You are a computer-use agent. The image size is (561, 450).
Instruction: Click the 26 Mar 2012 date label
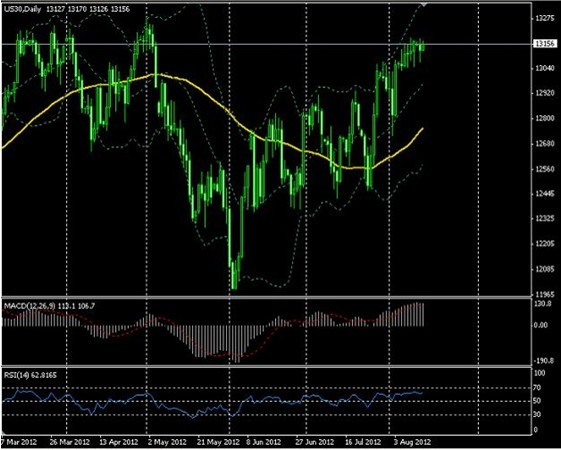[71, 441]
